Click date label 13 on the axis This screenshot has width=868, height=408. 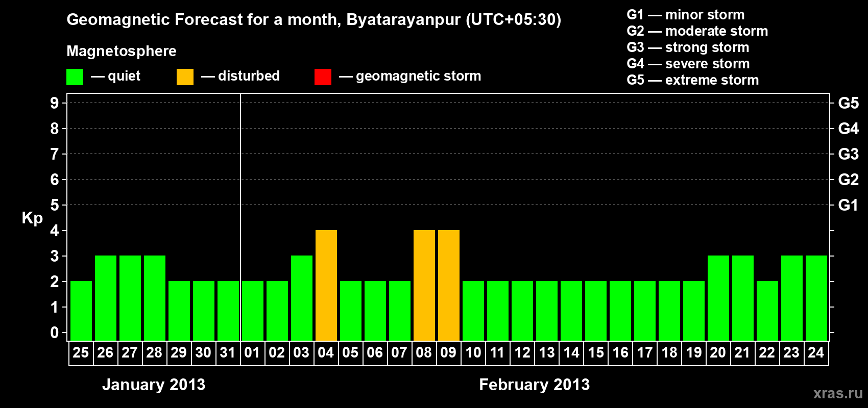[x=546, y=353]
